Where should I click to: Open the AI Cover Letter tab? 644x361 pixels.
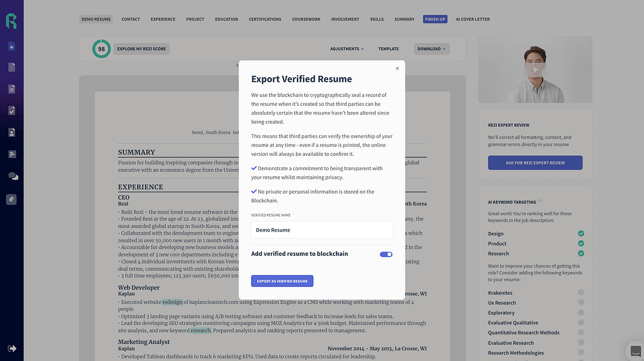click(x=472, y=19)
